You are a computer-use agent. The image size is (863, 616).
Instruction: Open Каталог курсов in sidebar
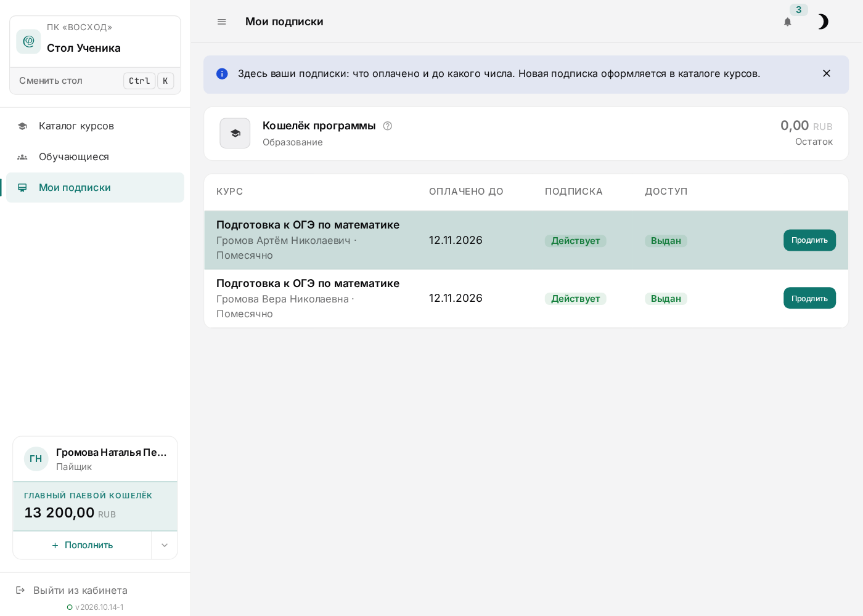[95, 126]
